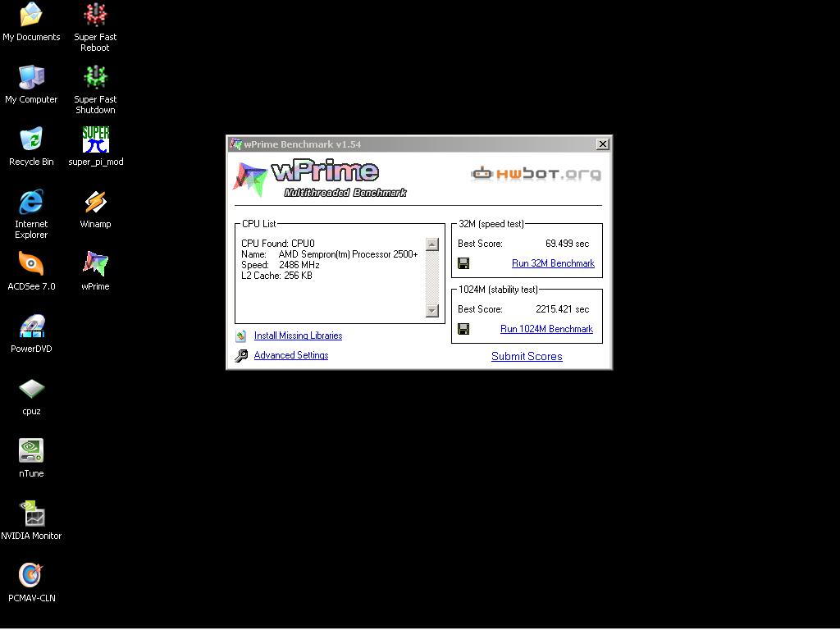
Task: Click the wPrime title bar icon
Action: [235, 144]
